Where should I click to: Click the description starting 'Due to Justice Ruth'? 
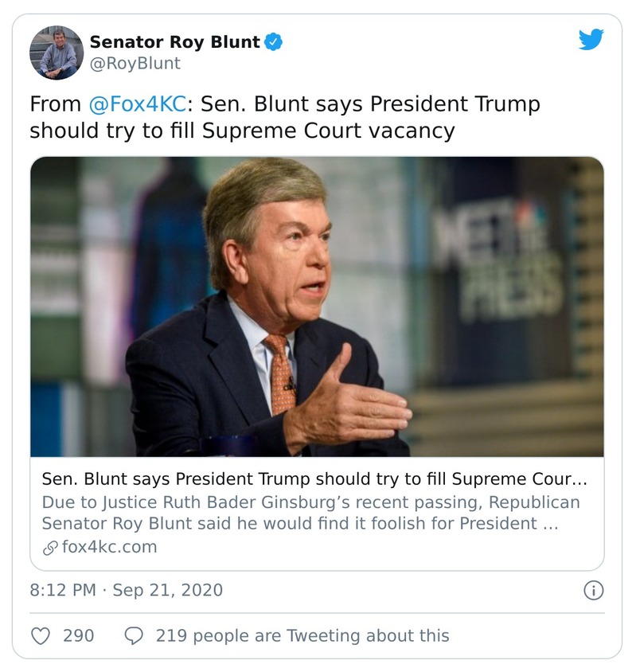[310, 513]
